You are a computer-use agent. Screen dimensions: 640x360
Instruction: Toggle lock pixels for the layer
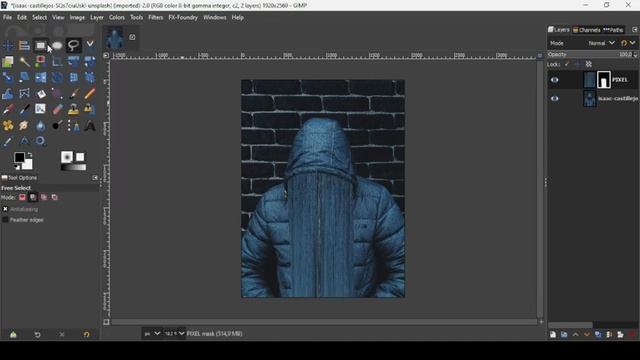[567, 64]
